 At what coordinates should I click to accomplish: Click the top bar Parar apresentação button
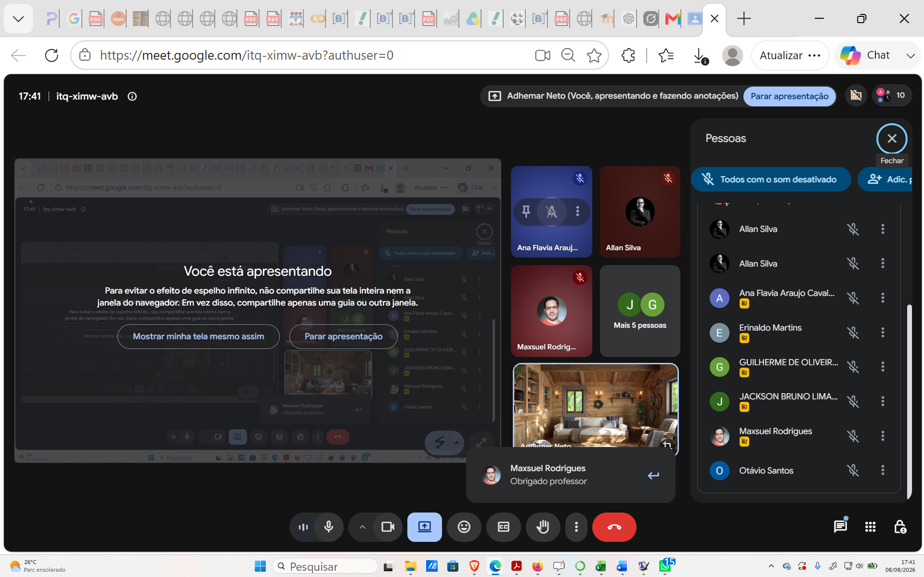coord(790,96)
